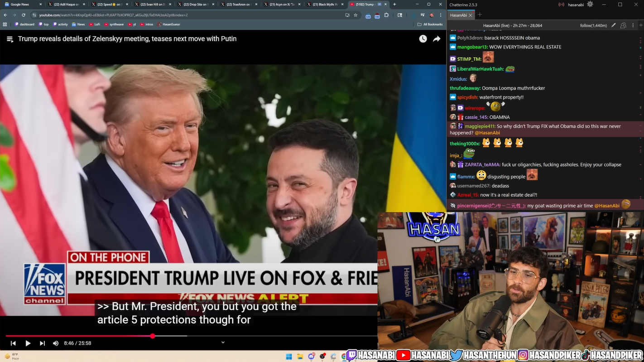Click username theking1000x in chat

point(465,144)
